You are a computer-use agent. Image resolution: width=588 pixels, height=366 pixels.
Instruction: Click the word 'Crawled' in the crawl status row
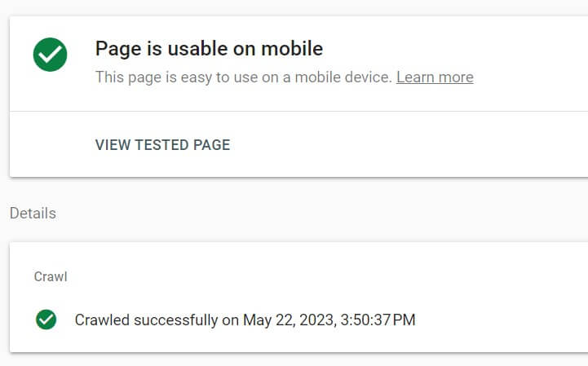(101, 320)
